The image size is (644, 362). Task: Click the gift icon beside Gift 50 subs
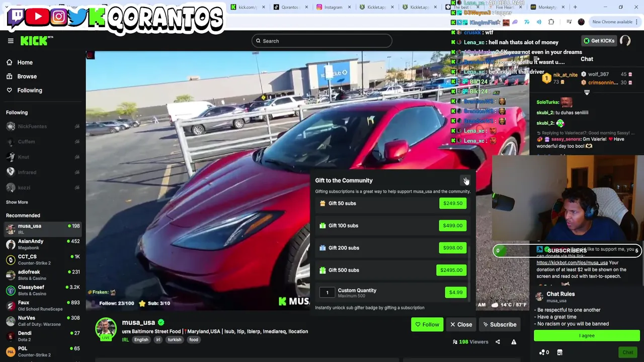tap(323, 203)
